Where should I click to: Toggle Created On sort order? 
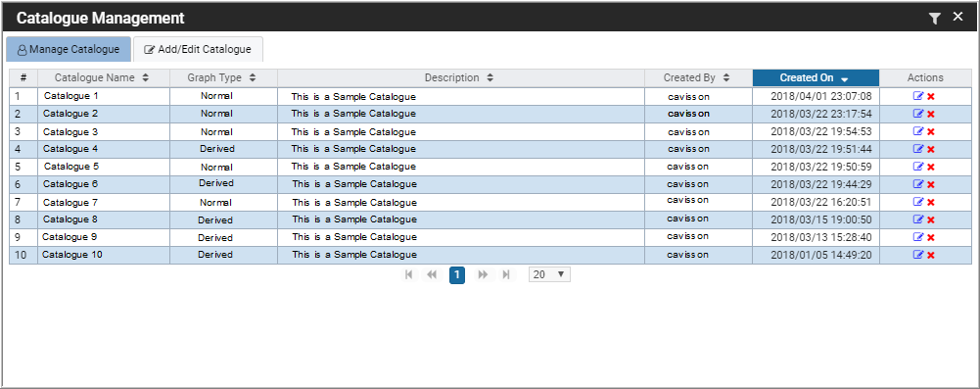(x=816, y=77)
